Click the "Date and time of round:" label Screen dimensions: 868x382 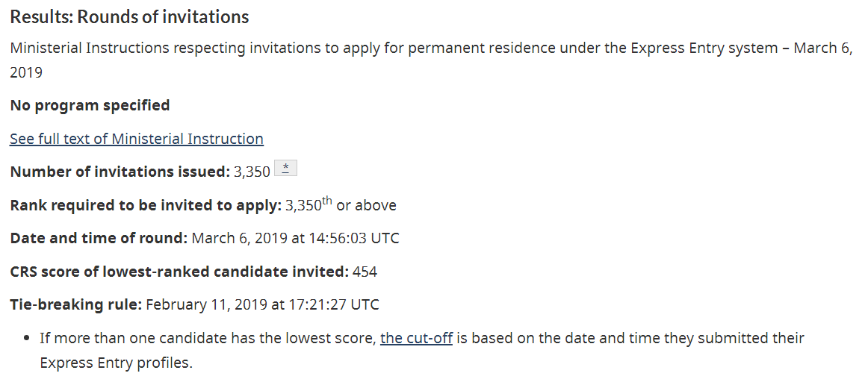click(99, 239)
